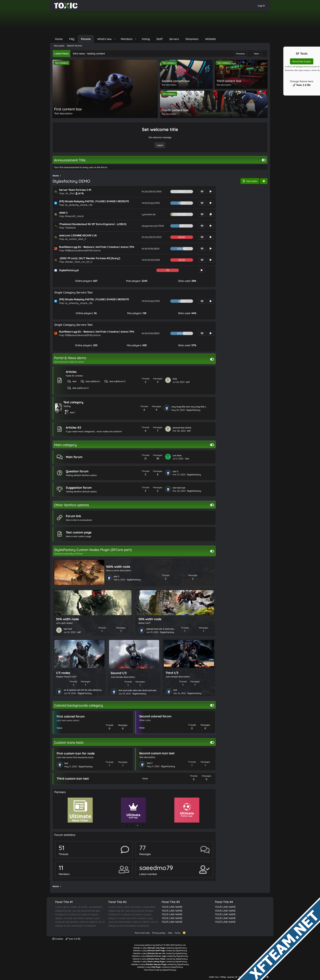Click the Forum link chain icon
Screen dimensions: 320x980
(x=59, y=518)
